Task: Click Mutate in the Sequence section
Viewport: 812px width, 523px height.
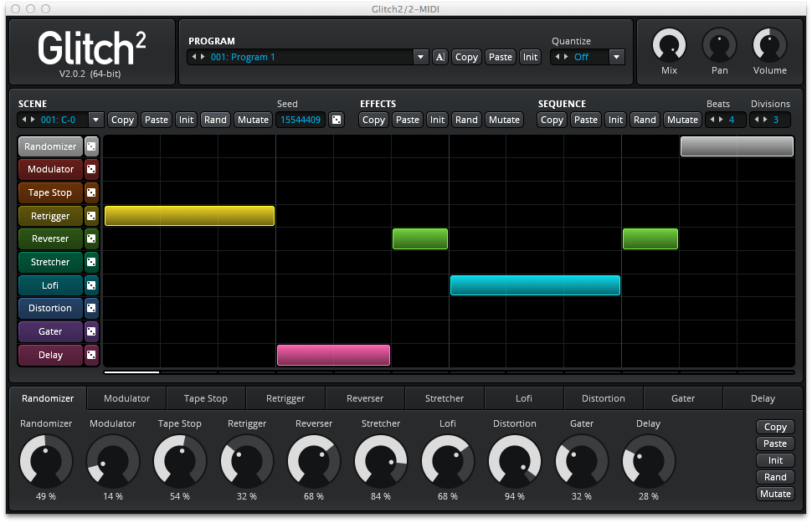Action: pyautogui.click(x=682, y=120)
